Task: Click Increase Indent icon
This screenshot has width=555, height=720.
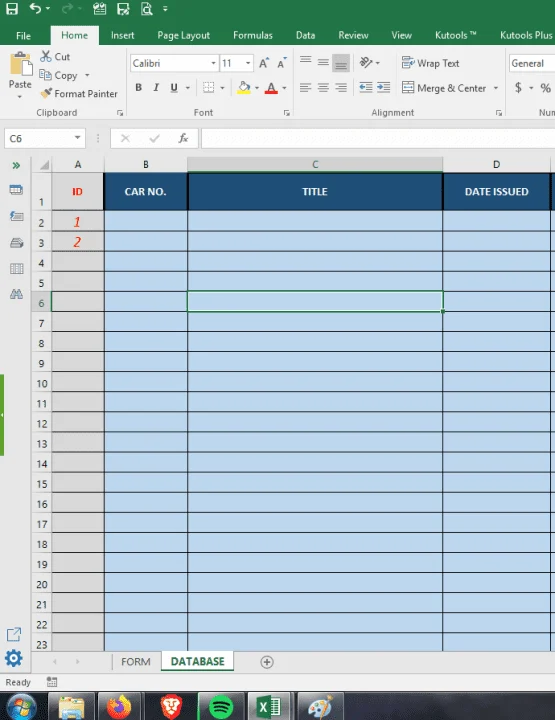Action: point(383,87)
